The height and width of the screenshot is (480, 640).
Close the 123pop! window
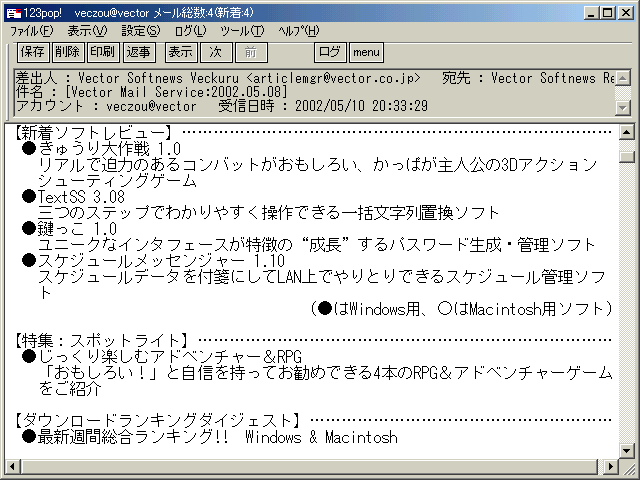click(x=626, y=13)
